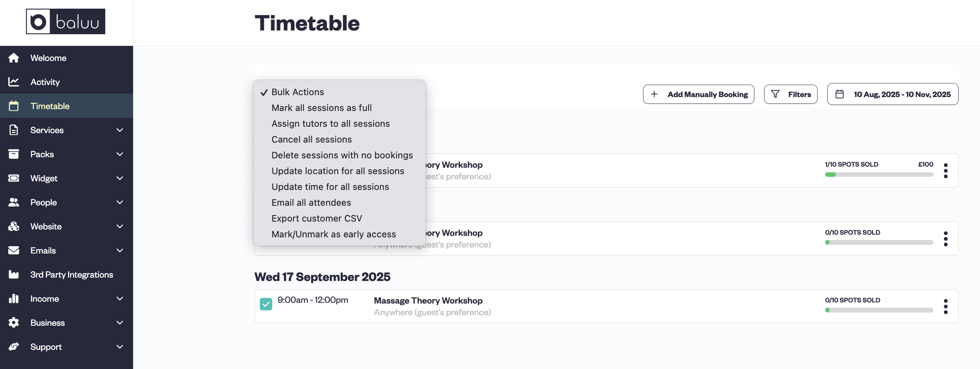Choose "Export customer CSV" from menu
Image resolution: width=980 pixels, height=369 pixels.
point(317,219)
